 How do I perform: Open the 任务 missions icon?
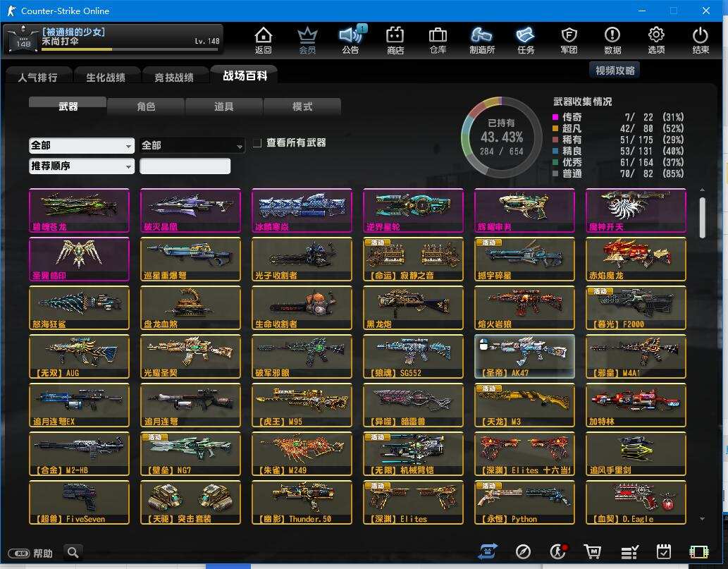pyautogui.click(x=526, y=40)
